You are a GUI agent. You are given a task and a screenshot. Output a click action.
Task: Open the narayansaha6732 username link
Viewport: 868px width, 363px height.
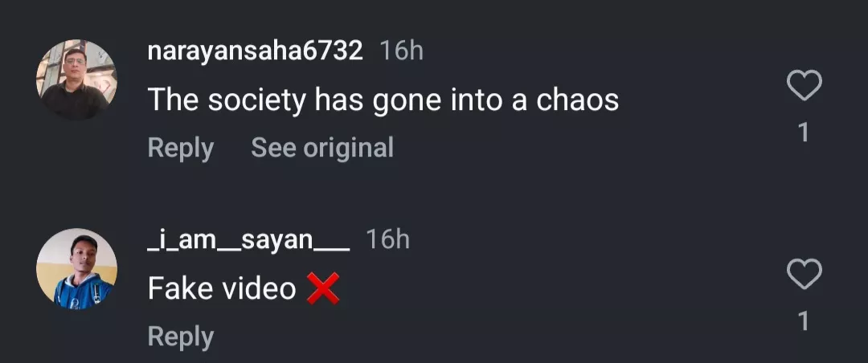(256, 51)
